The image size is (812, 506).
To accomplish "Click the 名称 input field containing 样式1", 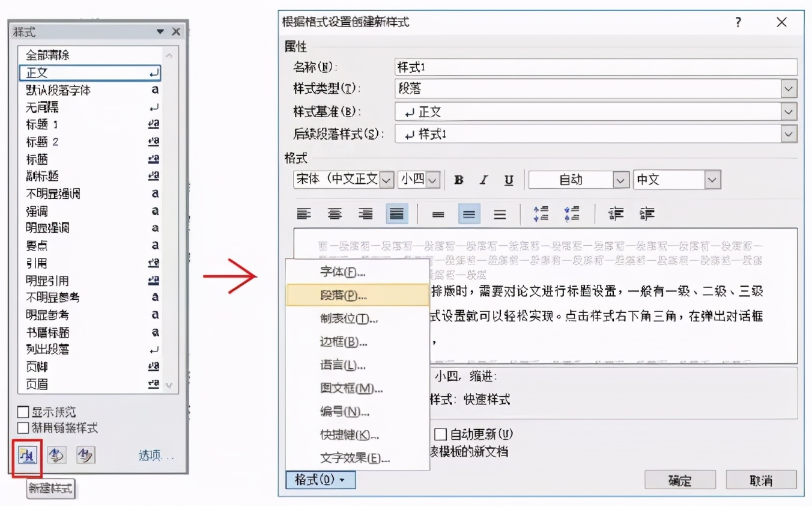I will click(596, 67).
